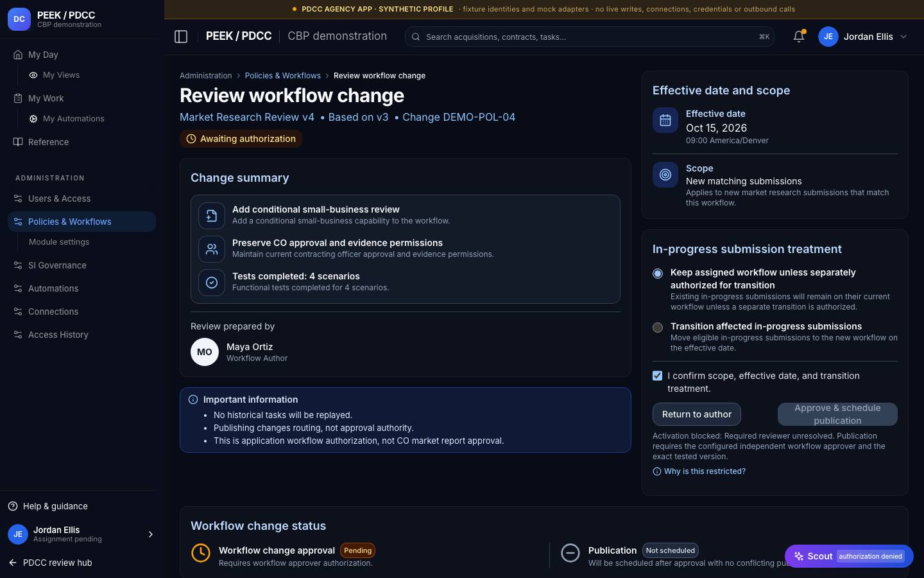Expand the Jordan Ellis sidebar profile chevron

click(151, 534)
